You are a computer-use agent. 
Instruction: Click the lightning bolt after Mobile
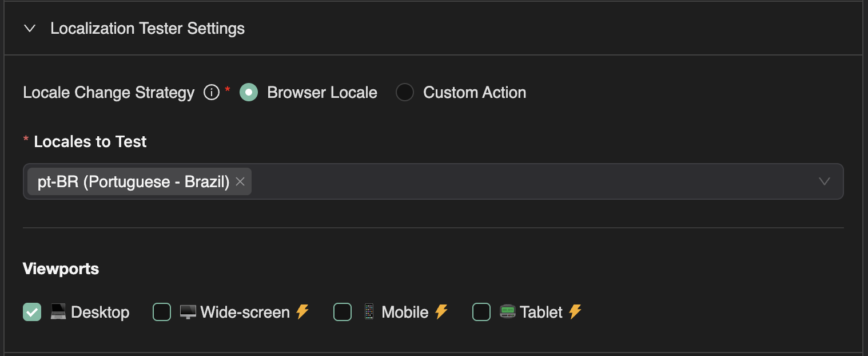[441, 311]
